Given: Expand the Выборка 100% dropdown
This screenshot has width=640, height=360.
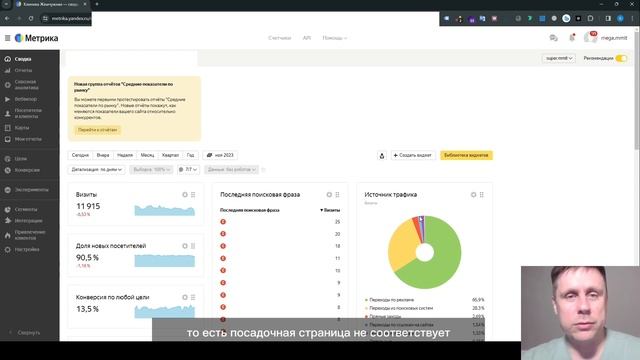Looking at the screenshot, I should pyautogui.click(x=151, y=169).
